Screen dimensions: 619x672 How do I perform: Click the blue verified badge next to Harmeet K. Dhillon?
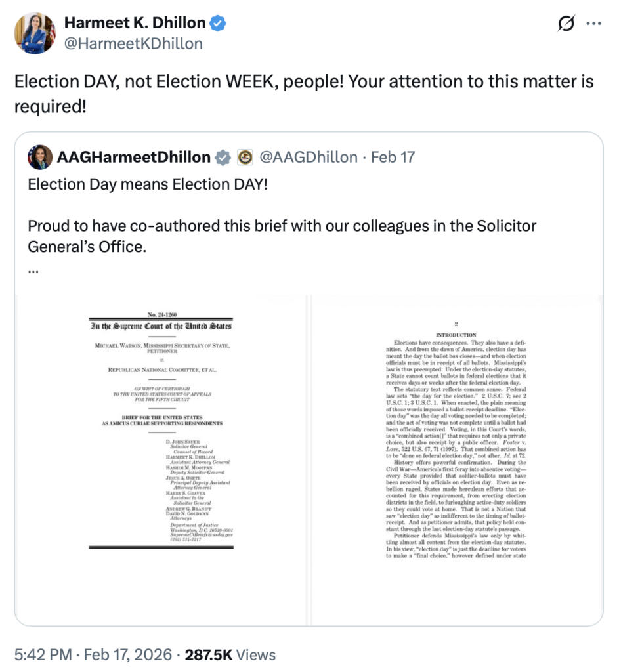tap(218, 24)
